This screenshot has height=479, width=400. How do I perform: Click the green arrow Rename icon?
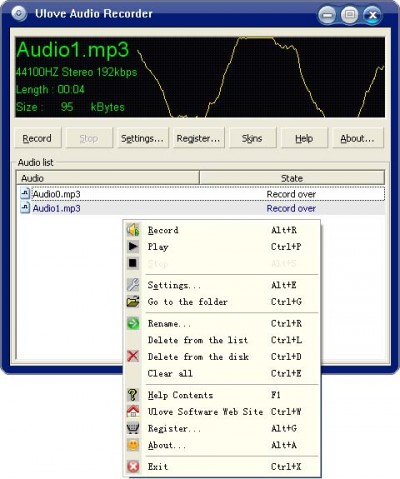(133, 323)
